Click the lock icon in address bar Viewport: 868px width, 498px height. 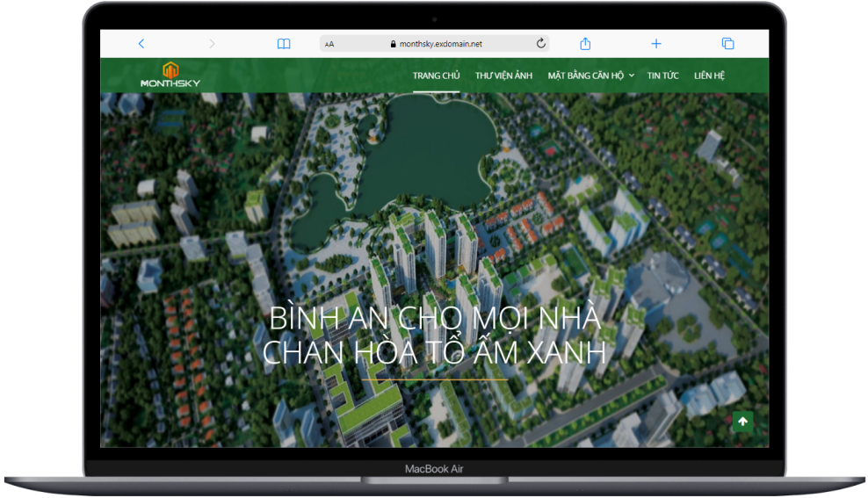coord(393,44)
